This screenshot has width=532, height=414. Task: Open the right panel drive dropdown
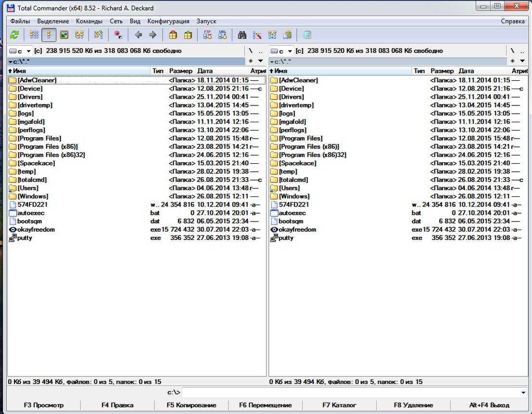281,51
